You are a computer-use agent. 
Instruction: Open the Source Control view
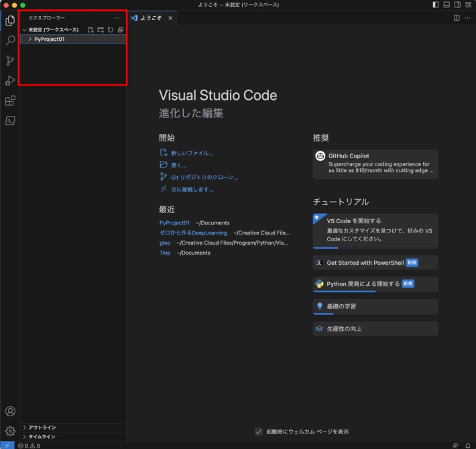[x=10, y=61]
